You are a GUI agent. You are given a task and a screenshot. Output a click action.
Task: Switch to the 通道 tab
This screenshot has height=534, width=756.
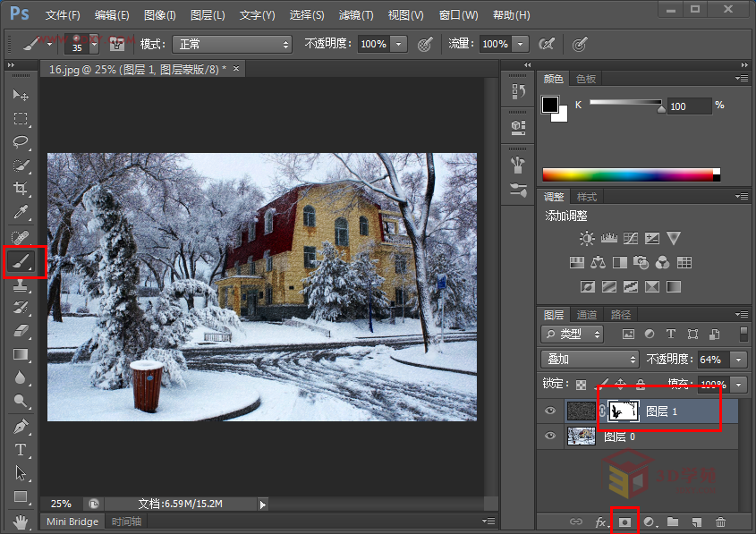click(586, 315)
